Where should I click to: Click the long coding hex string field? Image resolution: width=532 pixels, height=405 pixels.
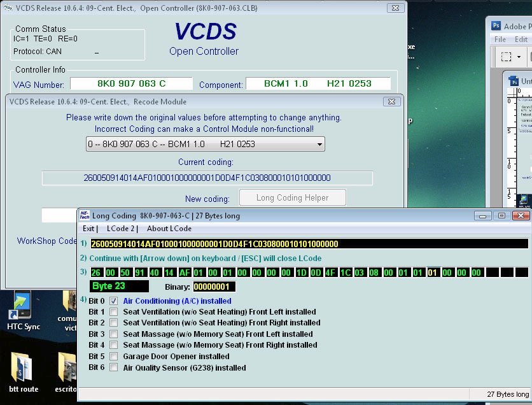coord(309,244)
